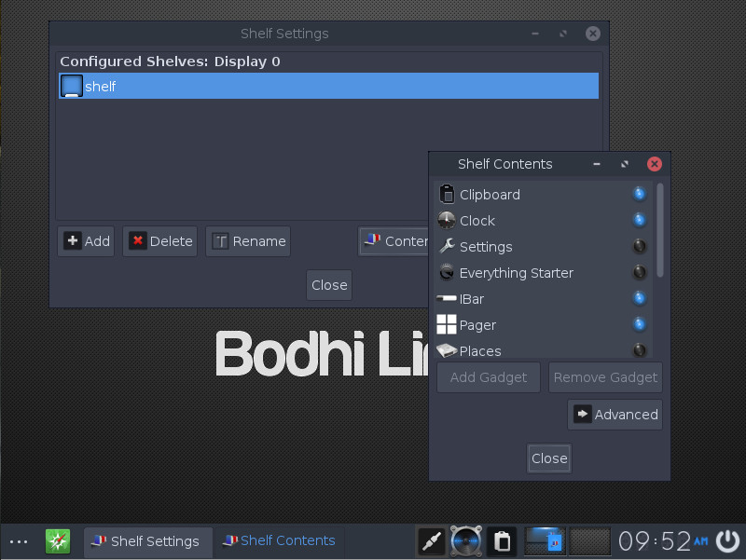Open the partially hidden Contents button in Shelf Settings

[x=394, y=241]
